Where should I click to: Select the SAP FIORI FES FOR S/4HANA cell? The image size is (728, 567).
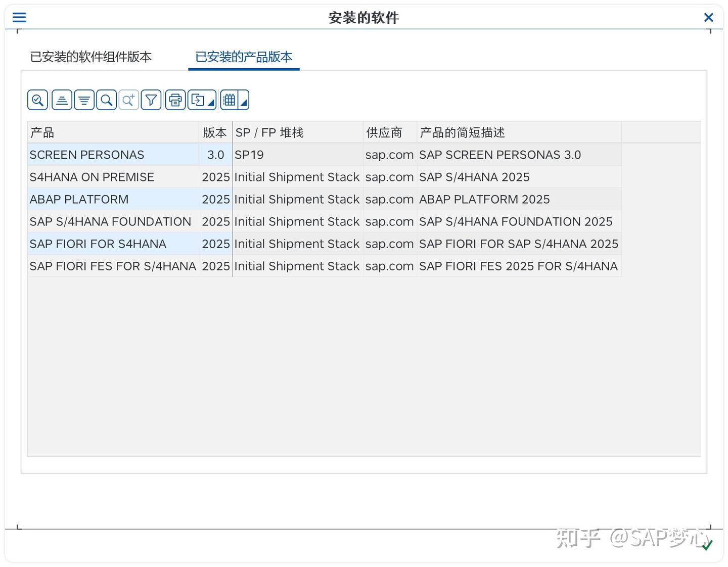pos(113,266)
